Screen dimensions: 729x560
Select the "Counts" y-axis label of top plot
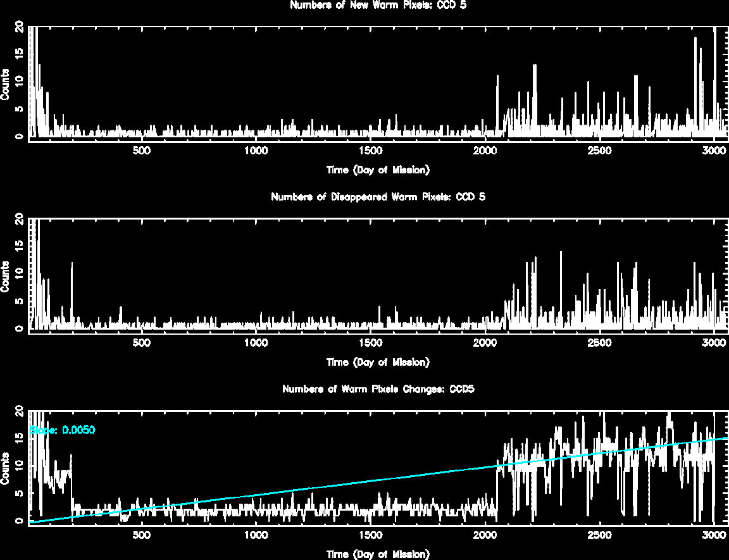tap(6, 84)
